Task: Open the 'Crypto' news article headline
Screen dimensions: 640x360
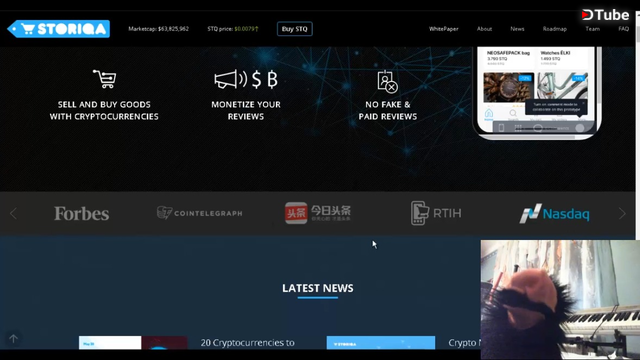Action: (x=464, y=342)
